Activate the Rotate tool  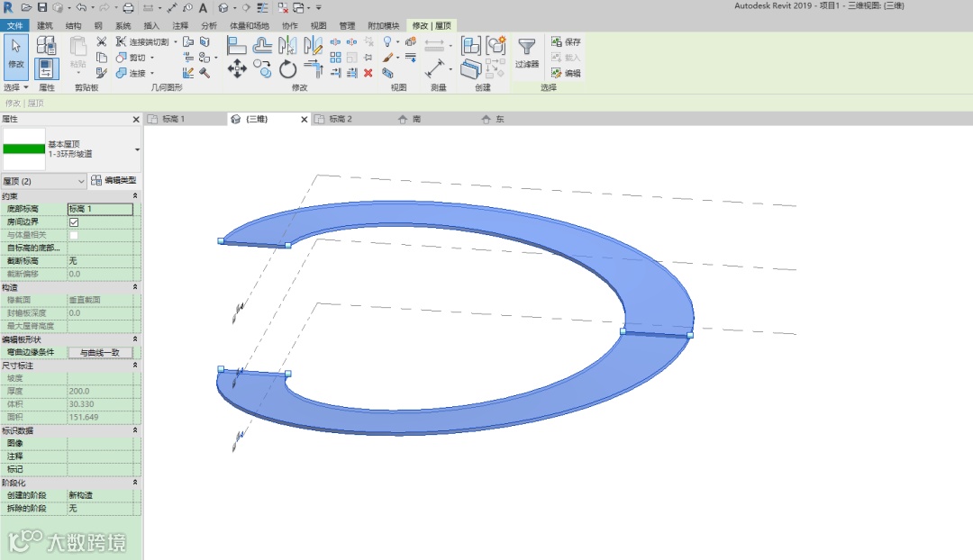tap(287, 68)
